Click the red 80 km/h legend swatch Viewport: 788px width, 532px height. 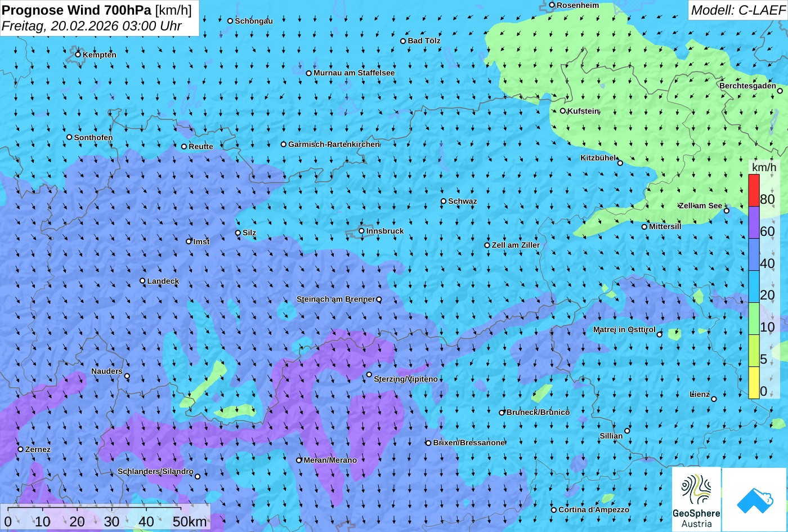point(754,190)
